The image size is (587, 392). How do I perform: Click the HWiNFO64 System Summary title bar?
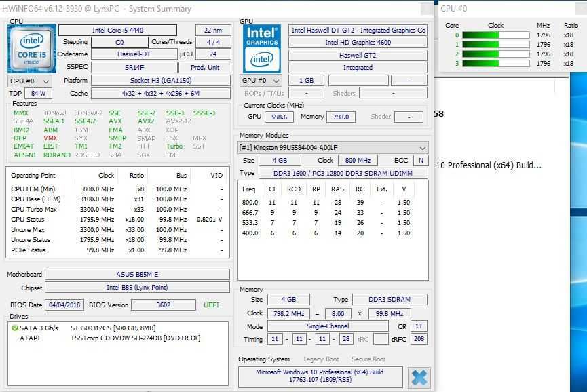217,9
